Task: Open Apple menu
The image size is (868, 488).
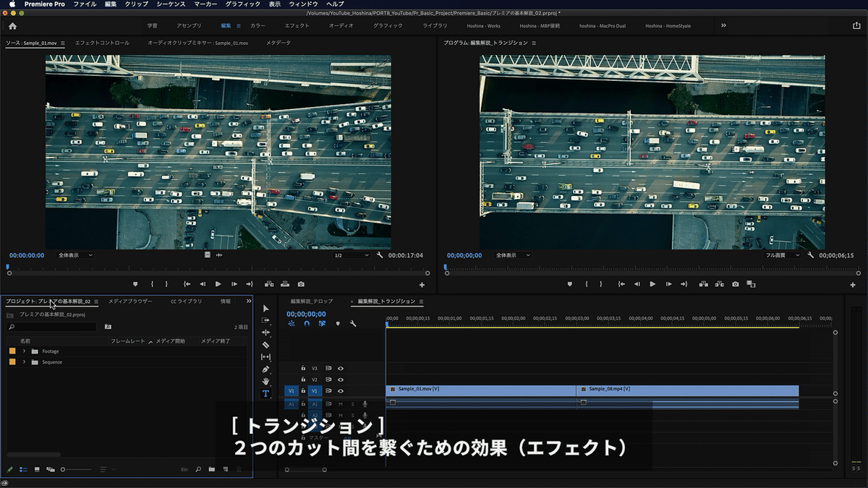Action: tap(12, 4)
